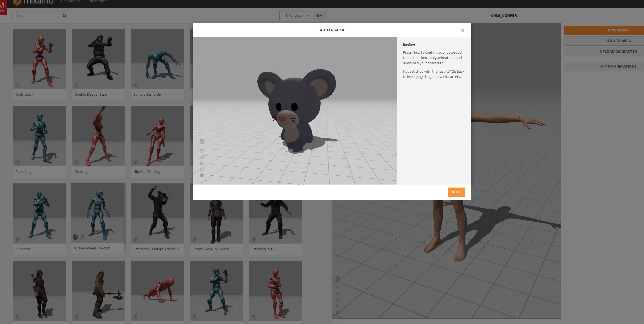Click reset camera icon in Auto-Rigger preview
This screenshot has width=644, height=324.
pyautogui.click(x=202, y=169)
